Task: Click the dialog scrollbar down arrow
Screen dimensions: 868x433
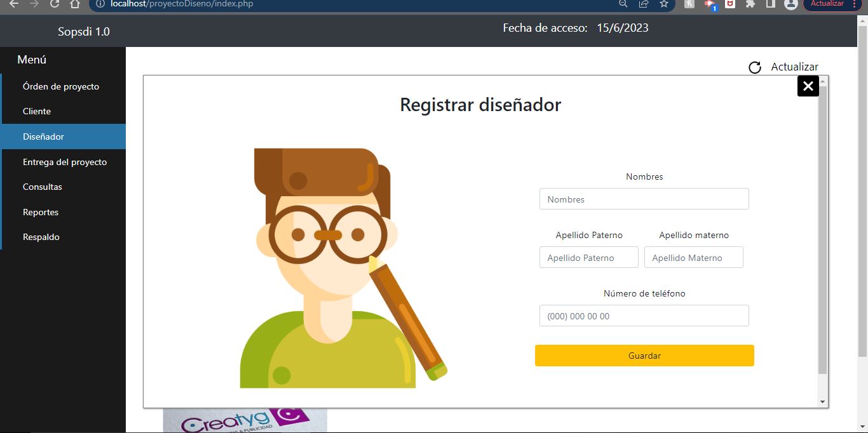Action: (823, 402)
